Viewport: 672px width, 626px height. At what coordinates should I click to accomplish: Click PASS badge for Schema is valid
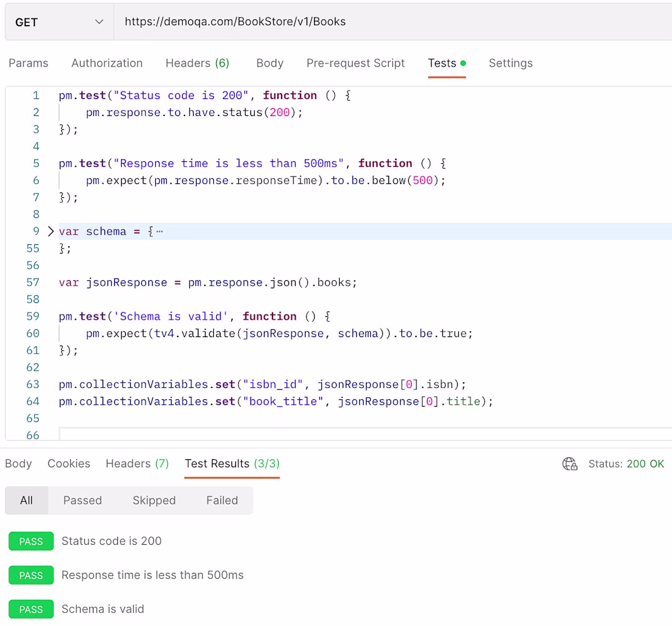(31, 610)
